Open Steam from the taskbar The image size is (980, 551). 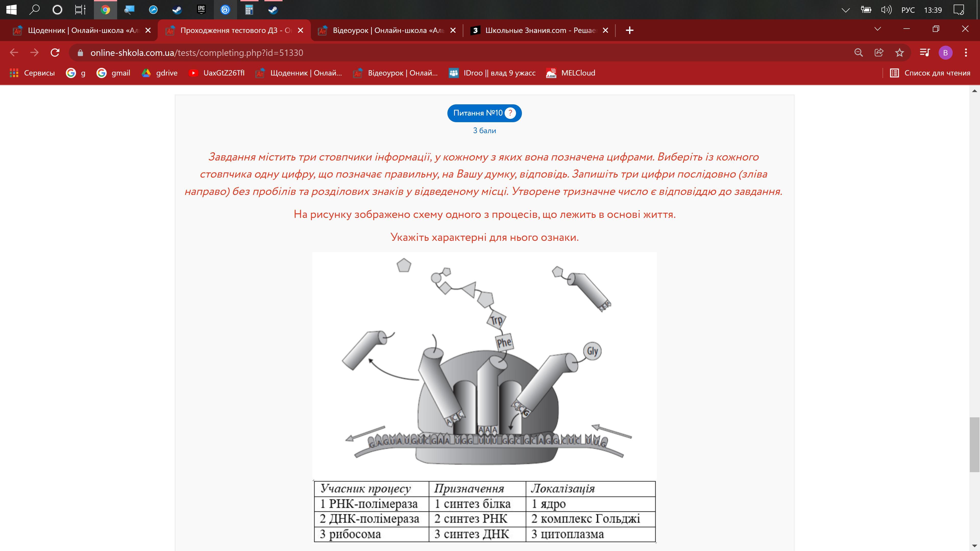(177, 10)
